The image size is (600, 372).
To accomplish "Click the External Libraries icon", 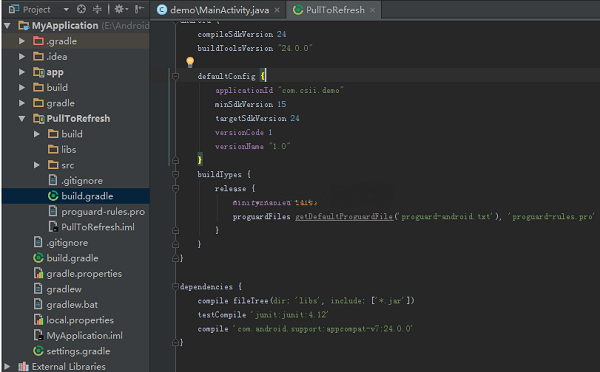I will 23,367.
